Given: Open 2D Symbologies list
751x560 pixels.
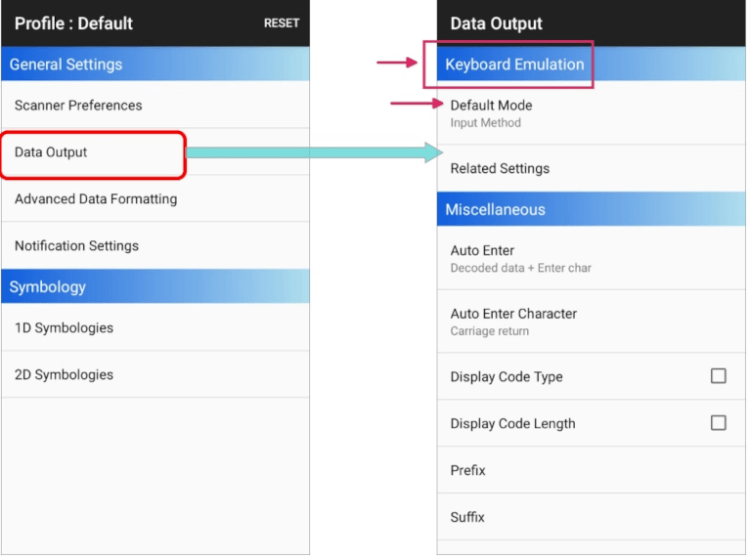Looking at the screenshot, I should click(x=64, y=375).
